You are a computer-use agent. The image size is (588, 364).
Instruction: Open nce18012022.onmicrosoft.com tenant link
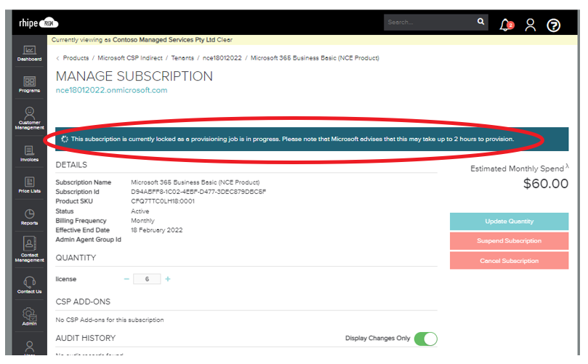pos(111,90)
